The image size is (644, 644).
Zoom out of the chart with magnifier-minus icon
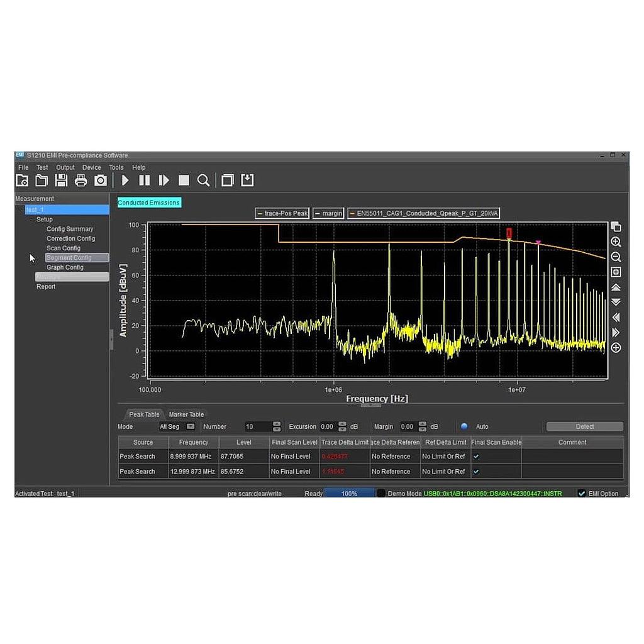[616, 257]
